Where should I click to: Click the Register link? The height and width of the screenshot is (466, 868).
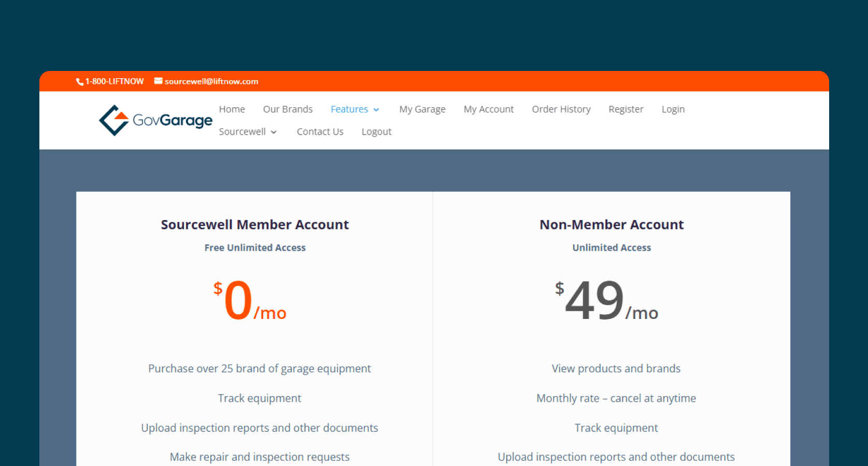(x=626, y=109)
